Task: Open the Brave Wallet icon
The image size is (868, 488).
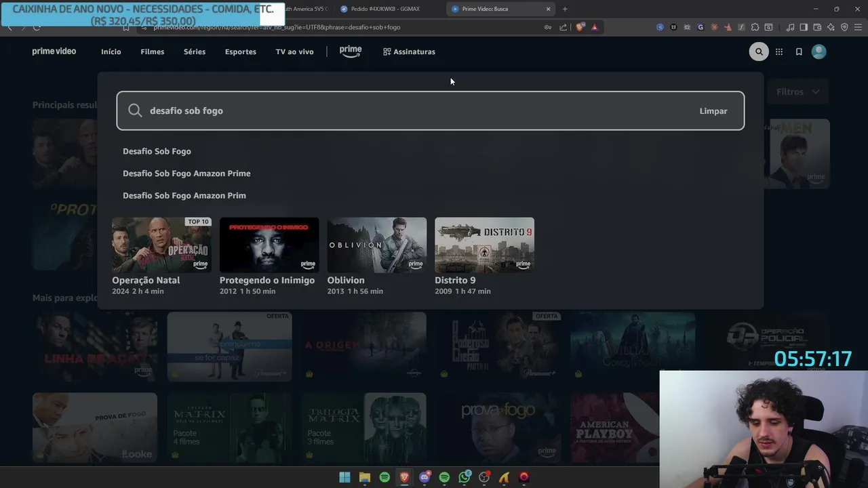Action: (817, 27)
